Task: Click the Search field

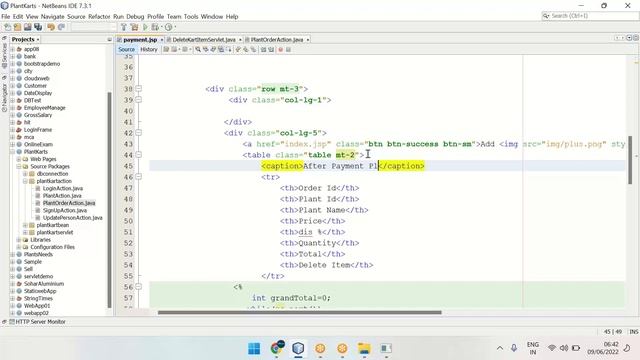Action: (x=590, y=16)
